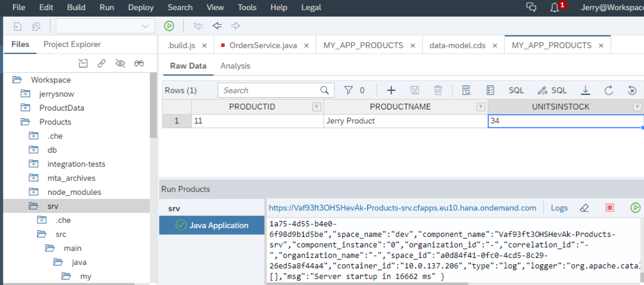Image resolution: width=644 pixels, height=285 pixels.
Task: Switch to the Analysis tab
Action: 235,66
